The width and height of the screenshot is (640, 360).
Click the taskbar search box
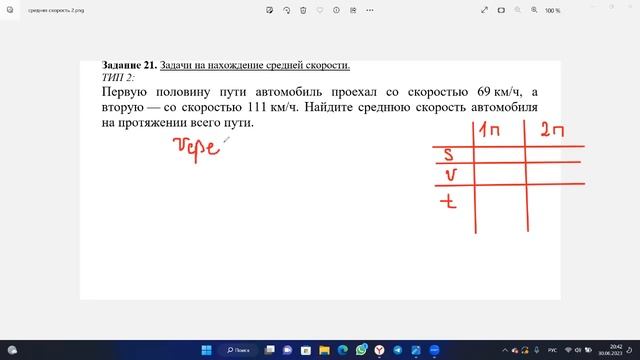click(238, 350)
